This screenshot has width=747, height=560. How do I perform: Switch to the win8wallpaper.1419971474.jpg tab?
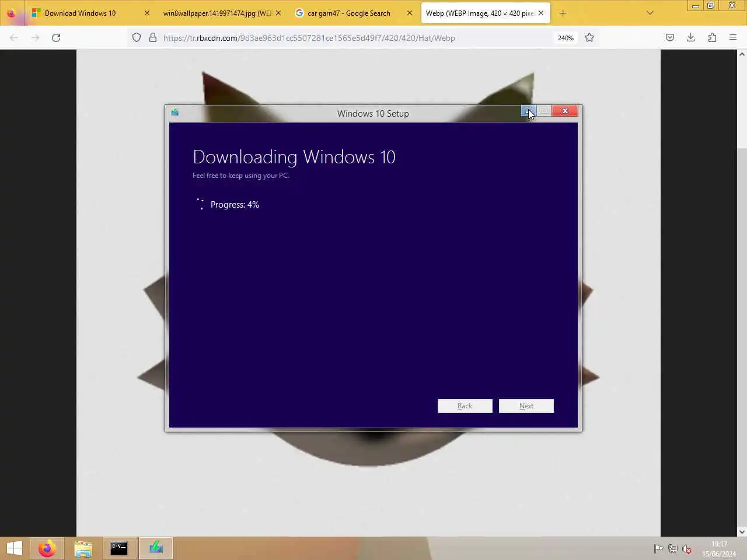pos(221,13)
